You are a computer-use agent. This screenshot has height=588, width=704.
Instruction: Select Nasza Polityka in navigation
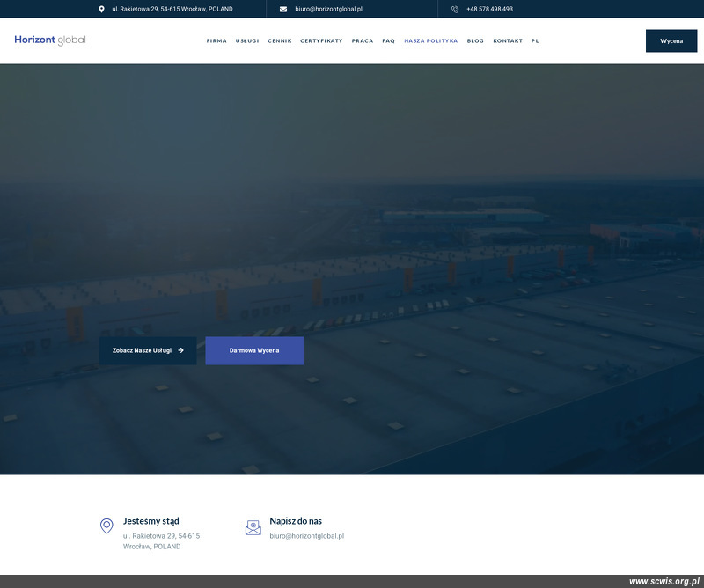pyautogui.click(x=431, y=40)
